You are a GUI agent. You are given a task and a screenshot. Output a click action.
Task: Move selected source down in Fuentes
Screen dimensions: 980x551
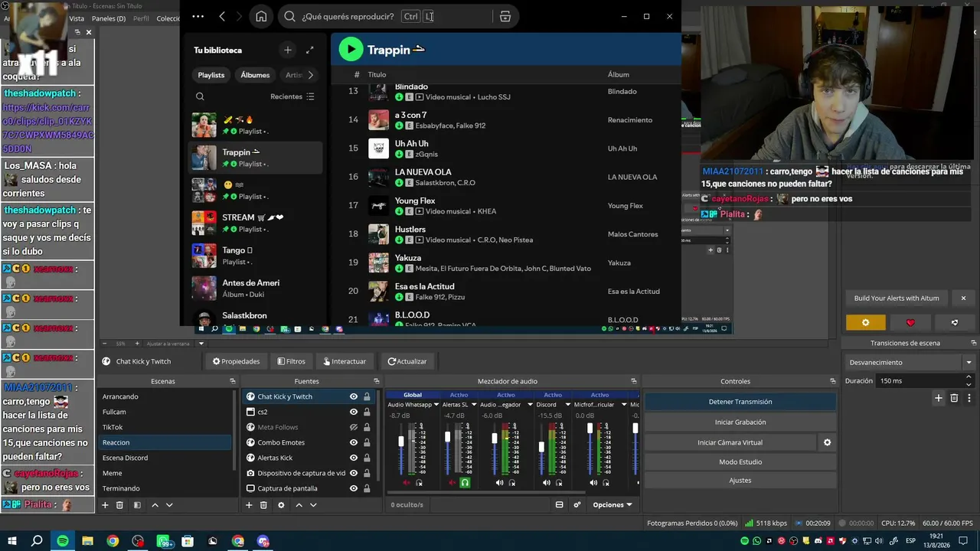313,505
